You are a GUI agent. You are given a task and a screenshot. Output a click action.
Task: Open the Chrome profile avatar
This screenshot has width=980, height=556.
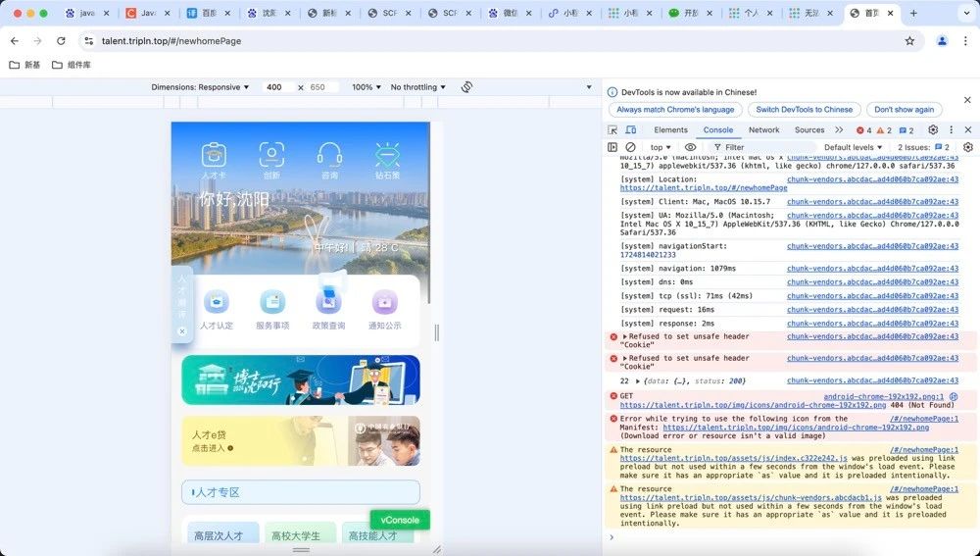942,40
